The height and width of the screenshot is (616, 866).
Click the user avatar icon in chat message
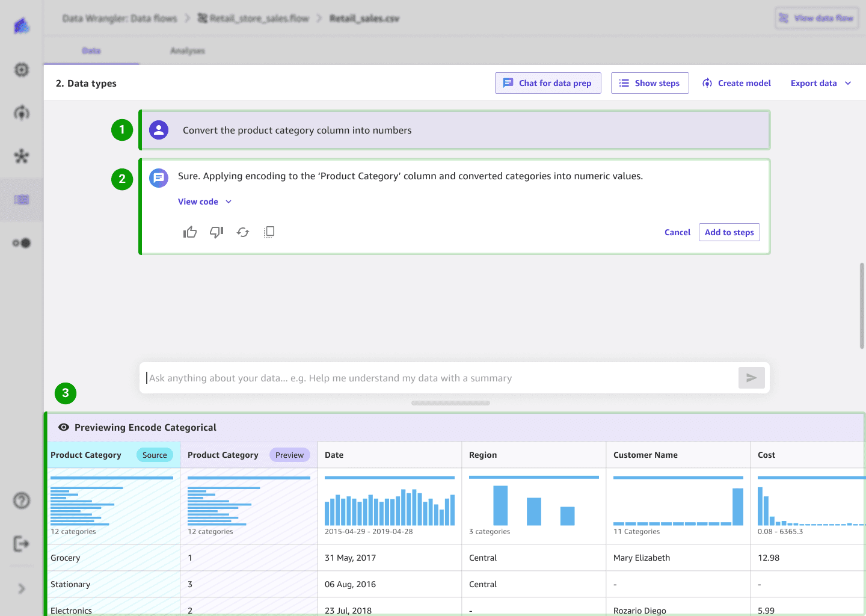click(159, 130)
